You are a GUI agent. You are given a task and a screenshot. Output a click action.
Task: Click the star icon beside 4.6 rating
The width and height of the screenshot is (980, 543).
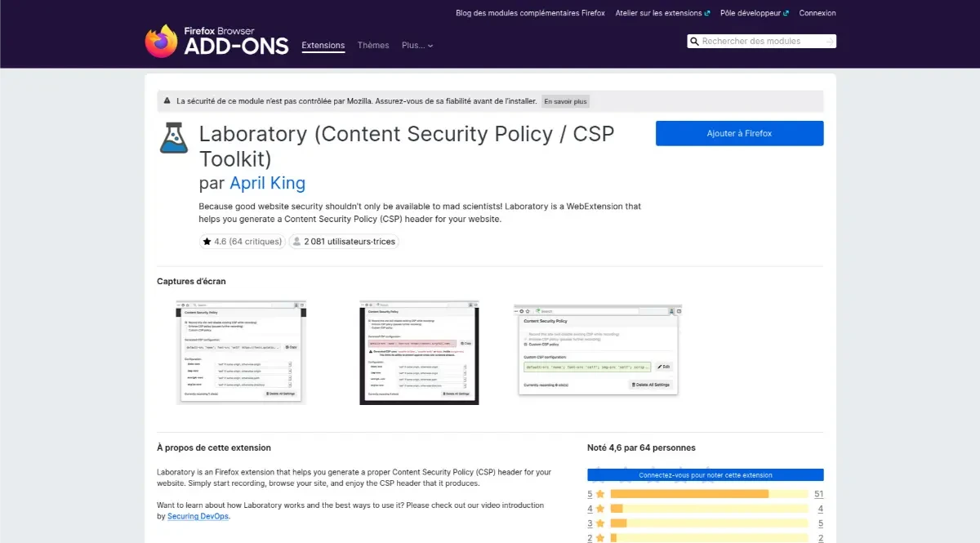point(207,242)
